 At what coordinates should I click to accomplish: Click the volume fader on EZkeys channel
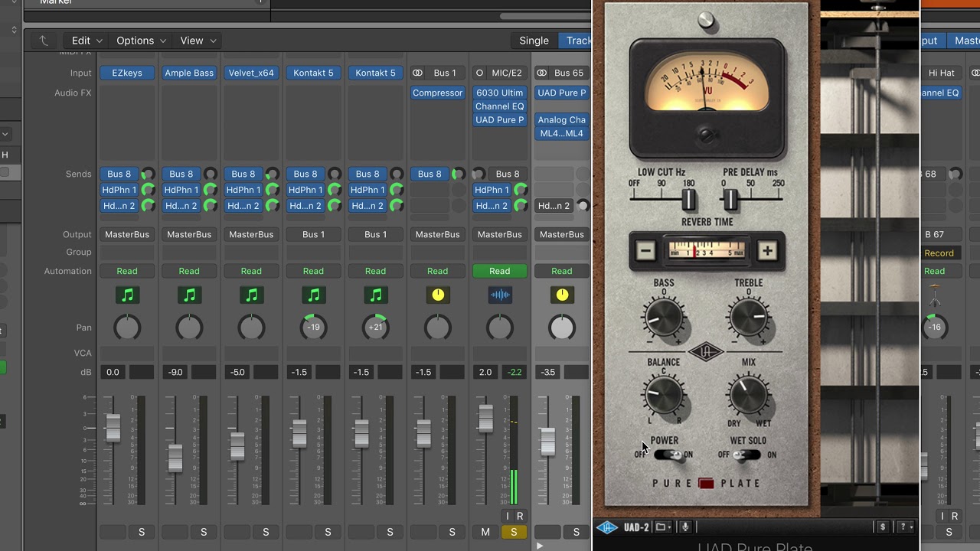(x=113, y=427)
